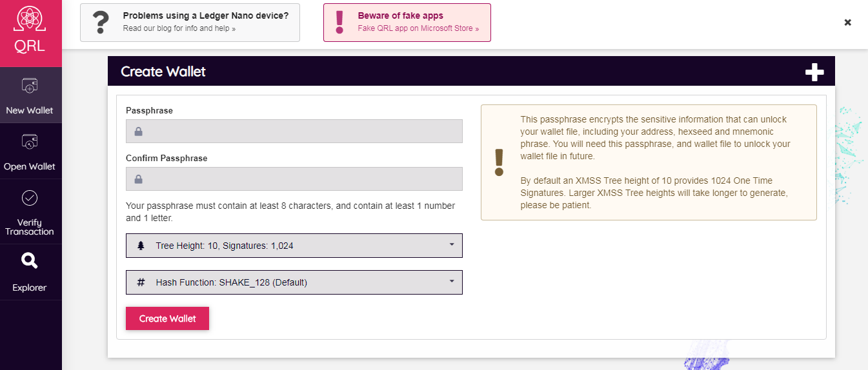Screen dimensions: 868x370
Task: Open 'Fake QRL app on Microsoft Store' link
Action: [418, 29]
